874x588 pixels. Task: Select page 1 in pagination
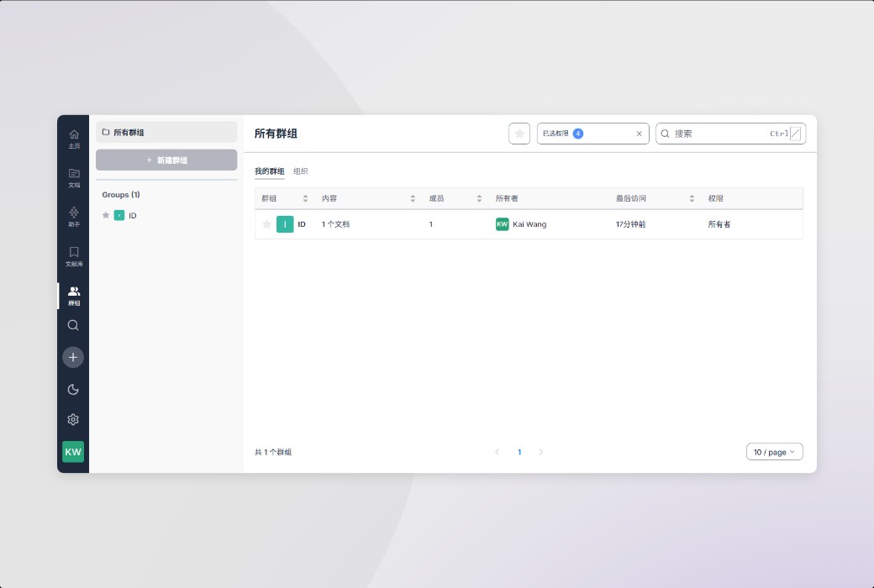pos(519,452)
